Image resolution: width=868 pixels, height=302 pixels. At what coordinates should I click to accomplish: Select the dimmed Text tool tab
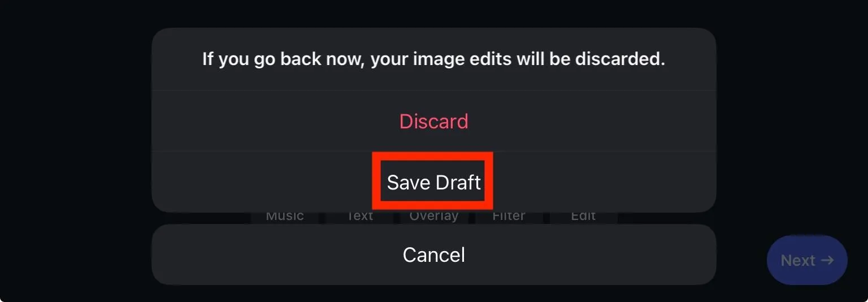[360, 216]
